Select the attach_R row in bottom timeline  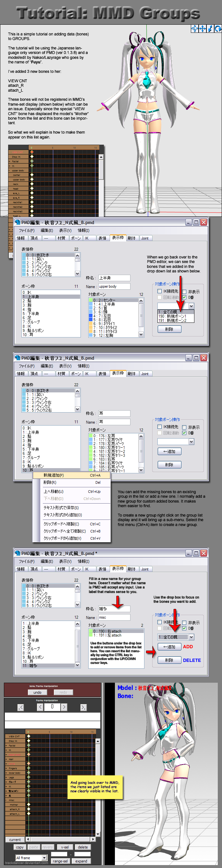tap(15, 809)
